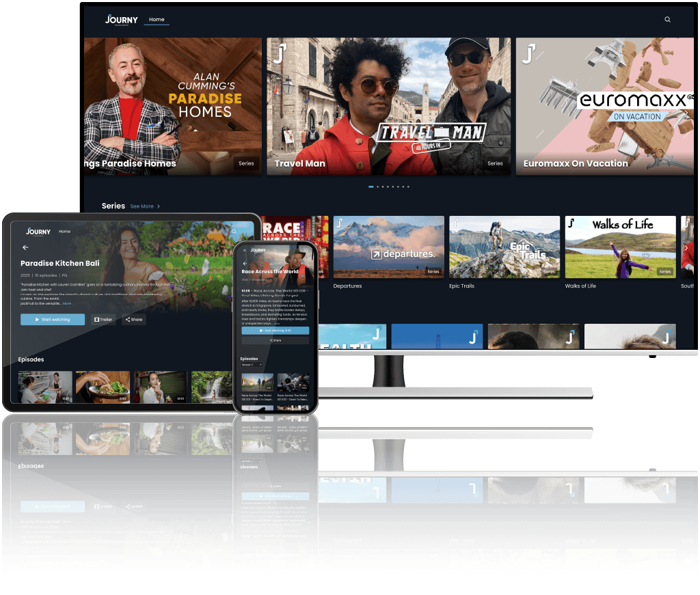Viewport: 700px width, 595px height.
Task: Play the Trailer for Paradise Kitchen Bali
Action: 103,319
